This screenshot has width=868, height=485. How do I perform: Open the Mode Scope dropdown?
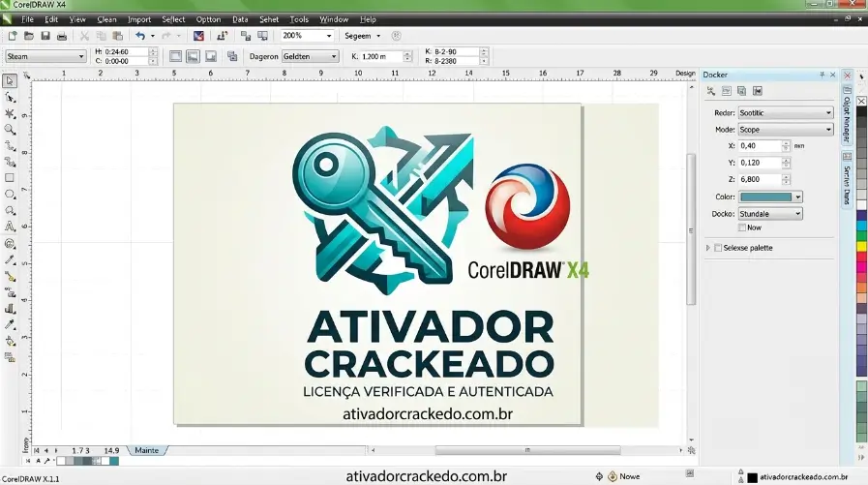tap(786, 130)
